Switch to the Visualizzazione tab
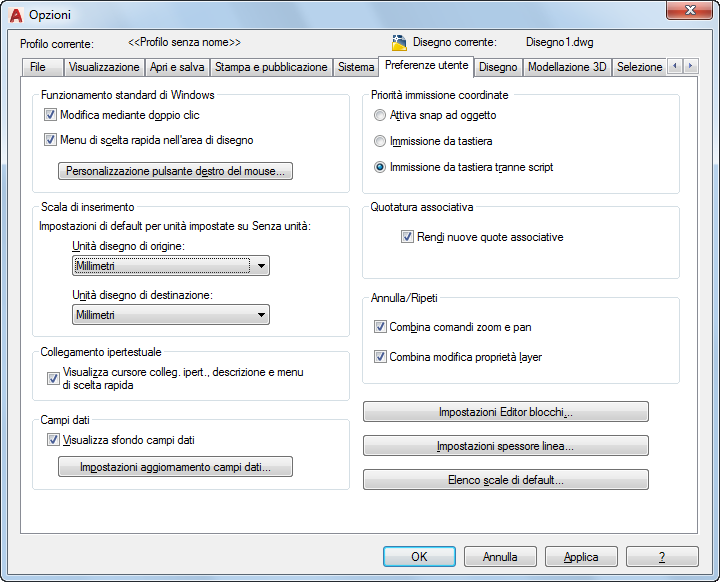 [104, 67]
